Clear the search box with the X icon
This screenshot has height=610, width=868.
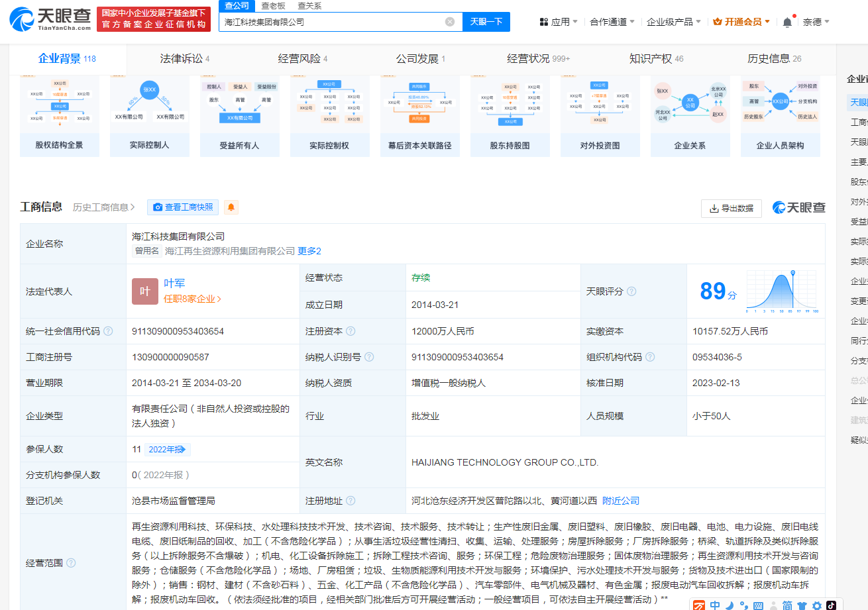[450, 22]
